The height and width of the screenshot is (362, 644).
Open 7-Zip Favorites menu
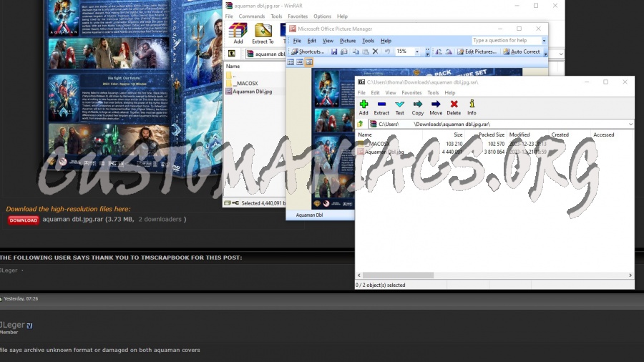point(411,93)
